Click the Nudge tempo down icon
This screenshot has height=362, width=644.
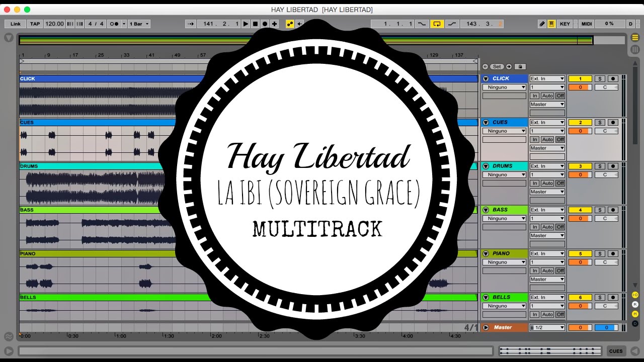pos(70,24)
